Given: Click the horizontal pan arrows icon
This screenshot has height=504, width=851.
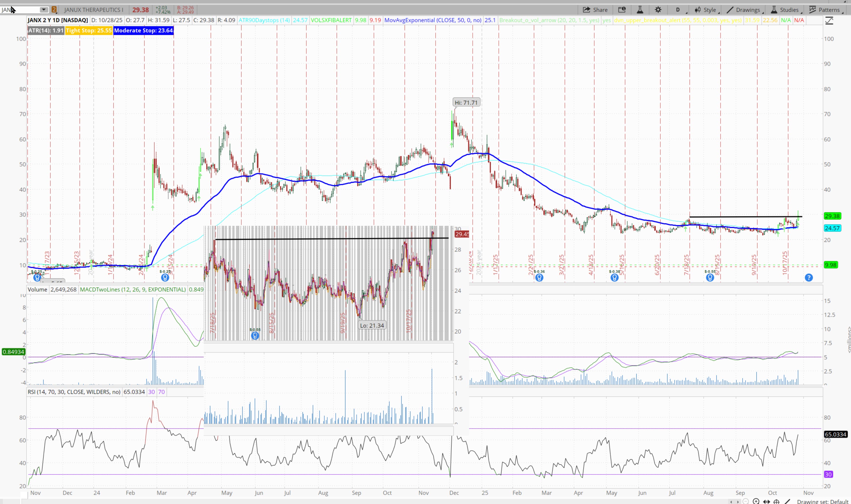Looking at the screenshot, I should tap(766, 501).
